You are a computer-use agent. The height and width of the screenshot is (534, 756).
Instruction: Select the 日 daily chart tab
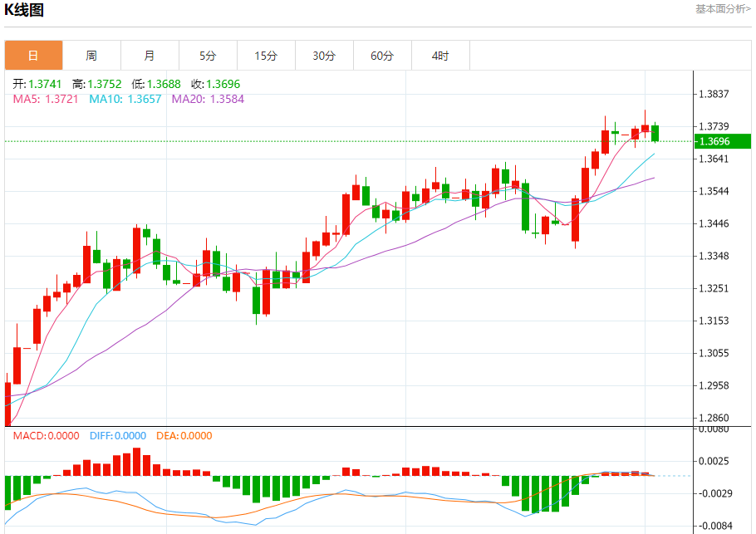[34, 56]
